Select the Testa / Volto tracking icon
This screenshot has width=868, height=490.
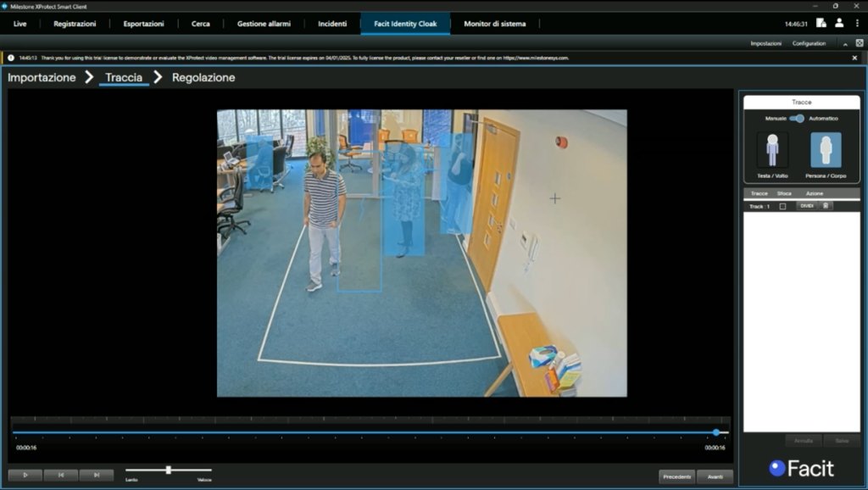click(772, 149)
